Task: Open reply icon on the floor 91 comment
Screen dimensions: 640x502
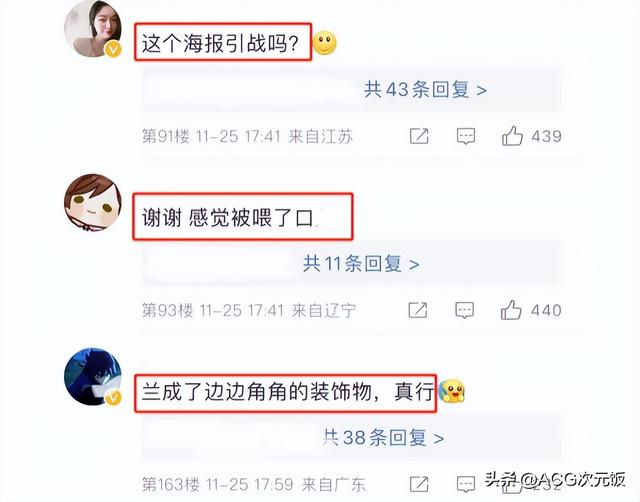Action: (466, 136)
